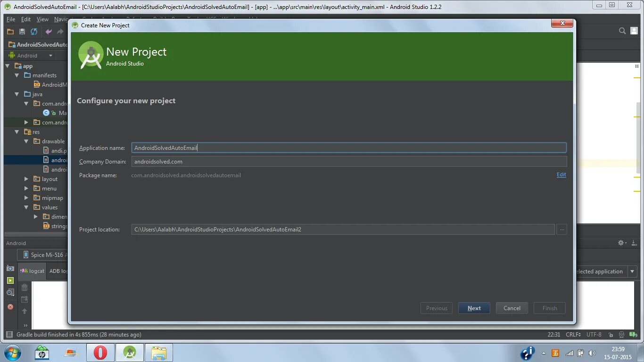Switch to the logcat tab
This screenshot has width=644, height=362.
(x=32, y=271)
